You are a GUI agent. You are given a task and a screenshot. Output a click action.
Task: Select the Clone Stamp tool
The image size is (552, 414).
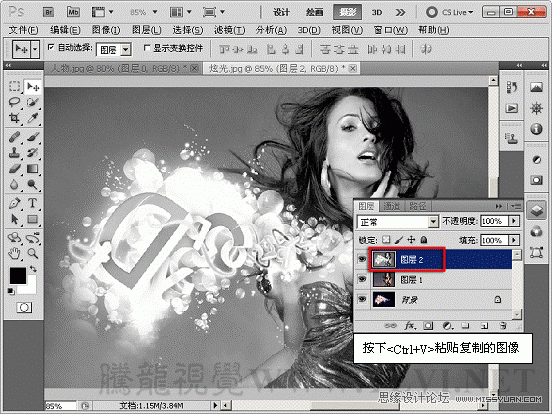(14, 152)
